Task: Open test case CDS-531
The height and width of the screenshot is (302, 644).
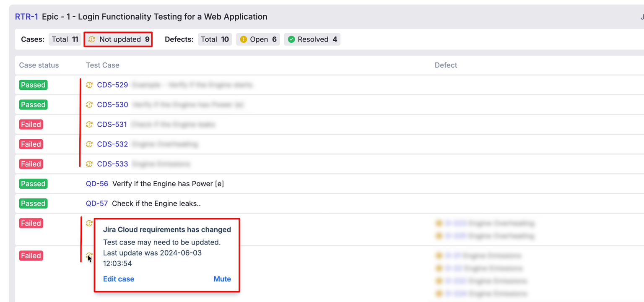Action: 112,125
